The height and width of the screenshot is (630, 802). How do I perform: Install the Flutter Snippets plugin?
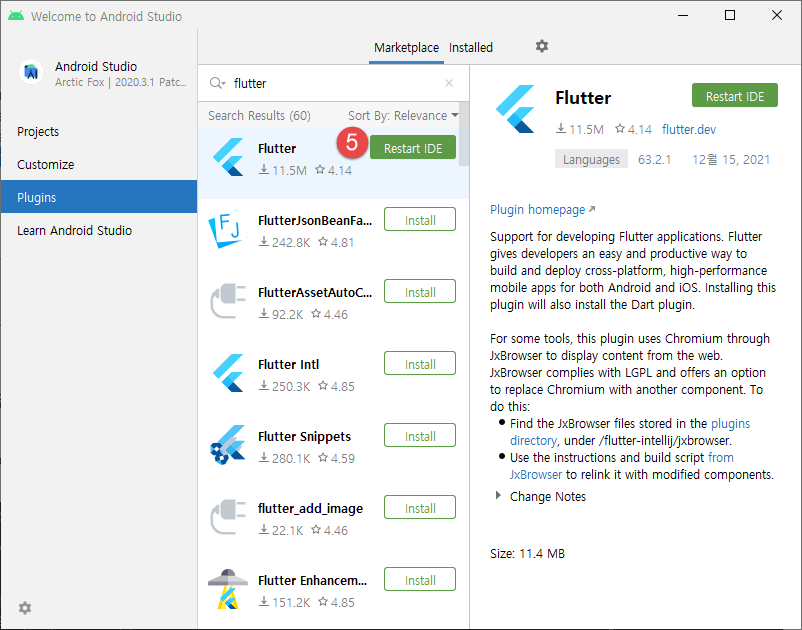tap(419, 436)
